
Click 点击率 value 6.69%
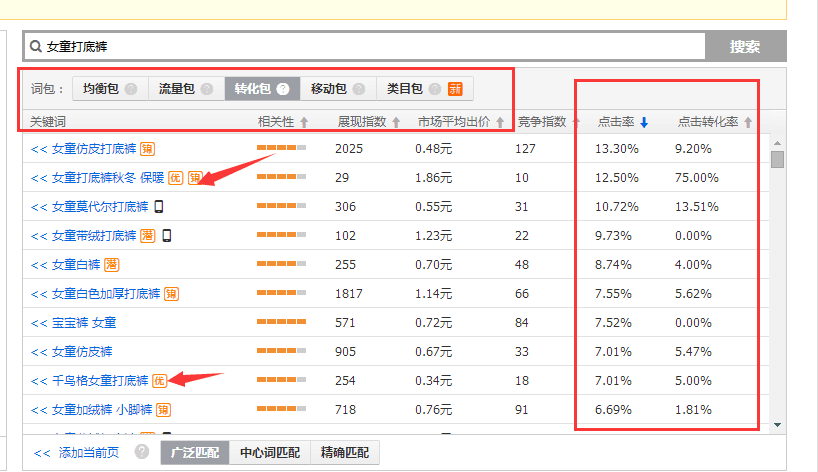click(613, 410)
